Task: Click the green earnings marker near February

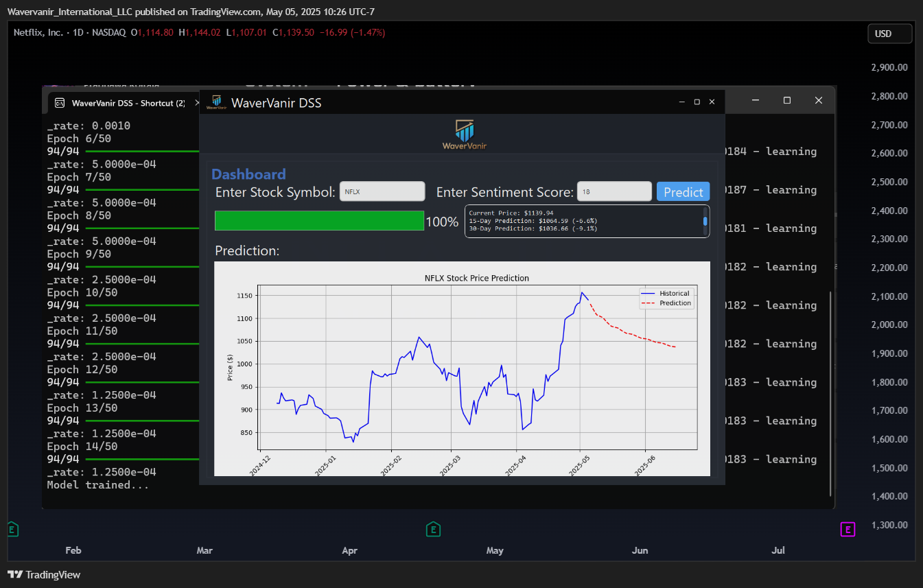Action: point(12,529)
